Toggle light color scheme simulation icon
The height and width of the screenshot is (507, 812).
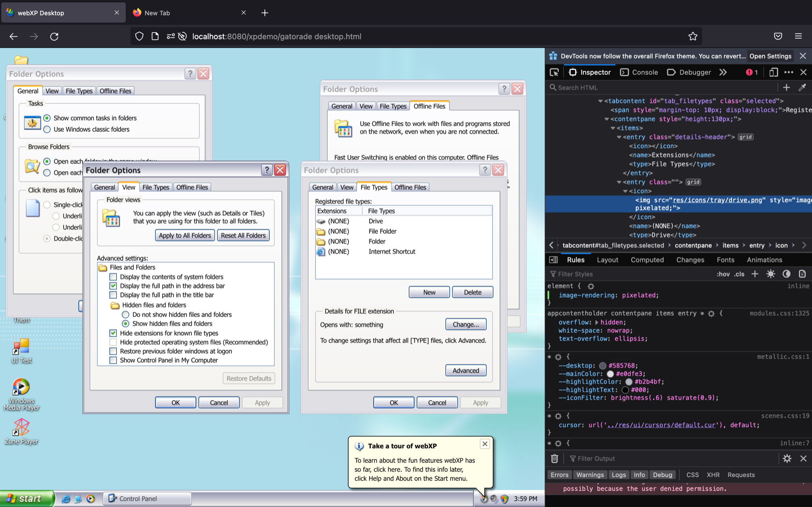pos(771,274)
